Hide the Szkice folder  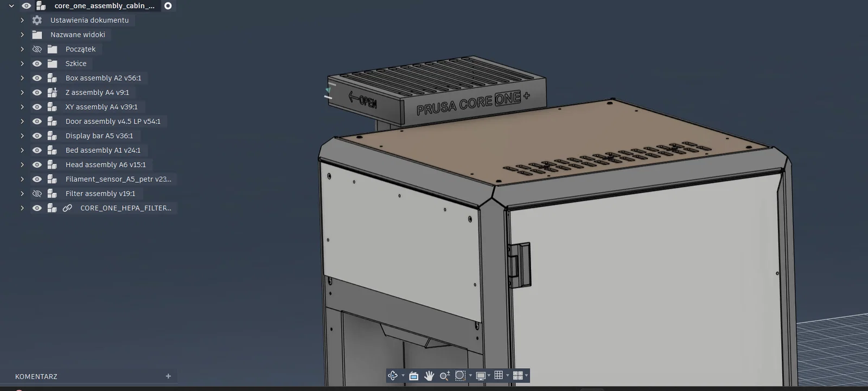(x=37, y=63)
